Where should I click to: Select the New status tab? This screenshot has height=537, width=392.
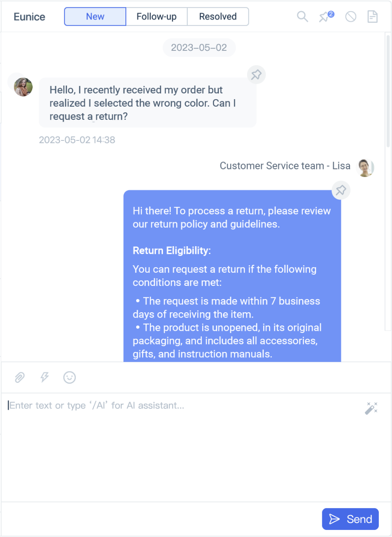coord(95,17)
